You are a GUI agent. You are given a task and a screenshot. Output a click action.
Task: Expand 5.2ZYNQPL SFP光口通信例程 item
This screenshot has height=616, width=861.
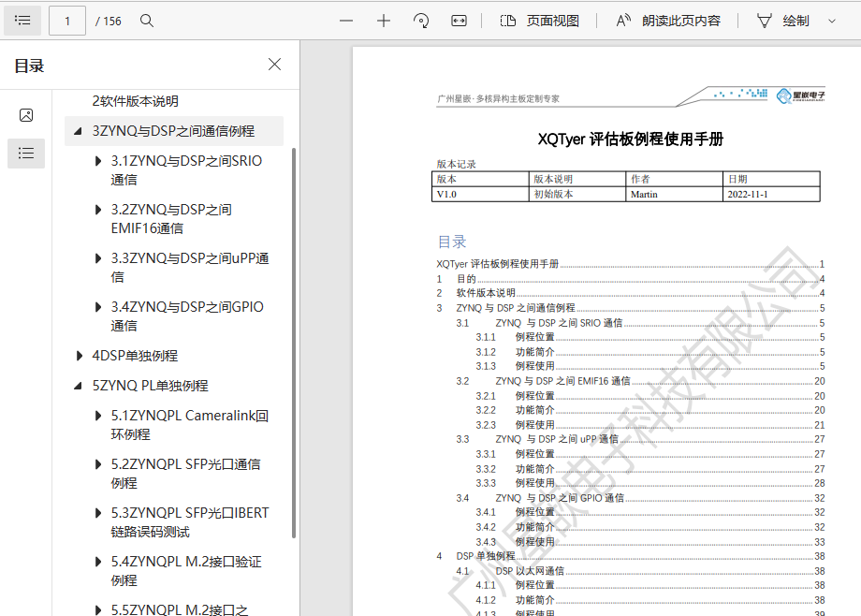point(97,464)
